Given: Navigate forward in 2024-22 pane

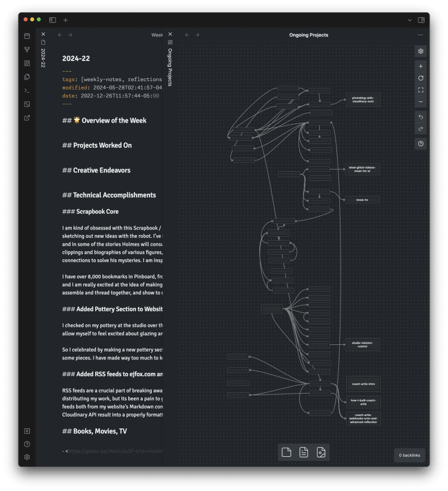Looking at the screenshot, I should point(70,35).
